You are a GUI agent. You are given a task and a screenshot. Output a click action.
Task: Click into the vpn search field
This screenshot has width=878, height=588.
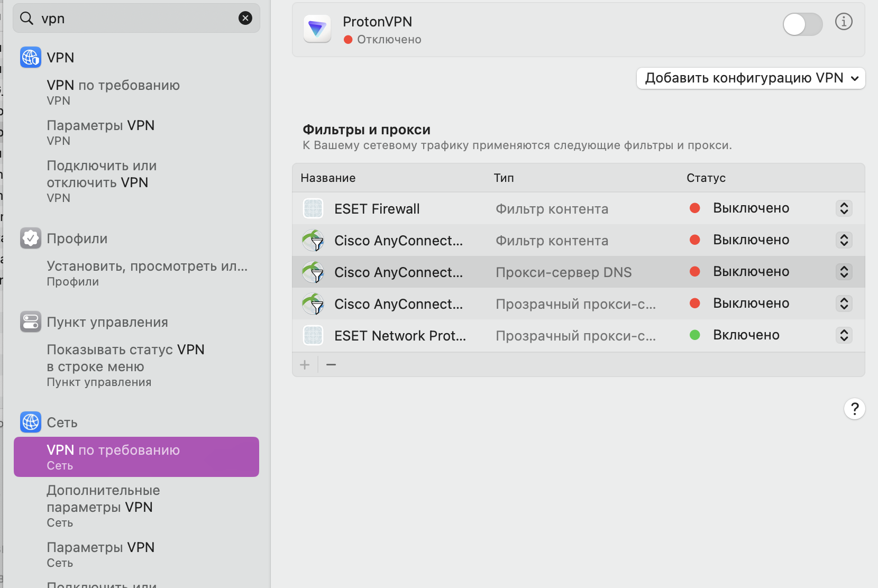point(132,19)
